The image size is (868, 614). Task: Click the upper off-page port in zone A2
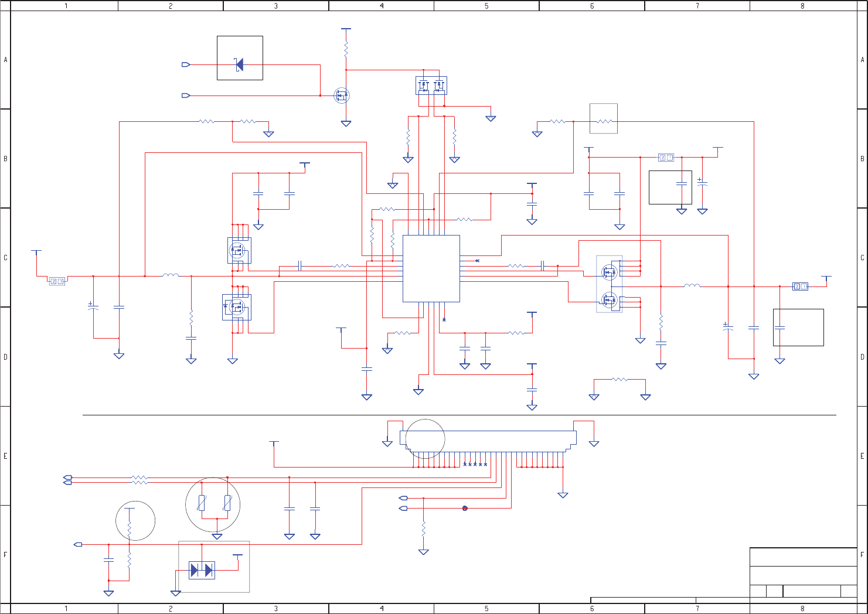click(186, 64)
